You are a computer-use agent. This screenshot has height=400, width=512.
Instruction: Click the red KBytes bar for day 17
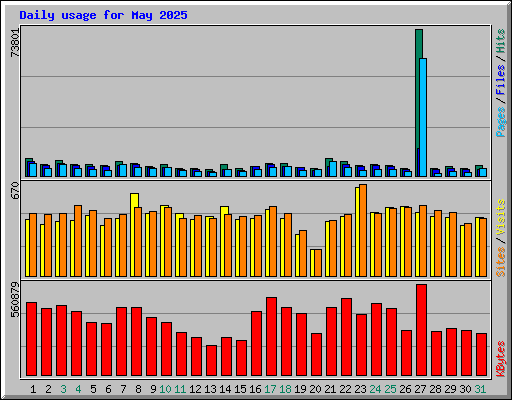[x=271, y=337]
